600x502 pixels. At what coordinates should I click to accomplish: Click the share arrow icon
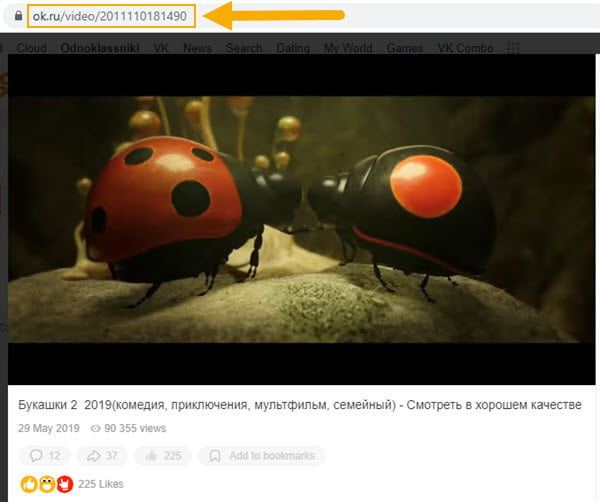[94, 456]
